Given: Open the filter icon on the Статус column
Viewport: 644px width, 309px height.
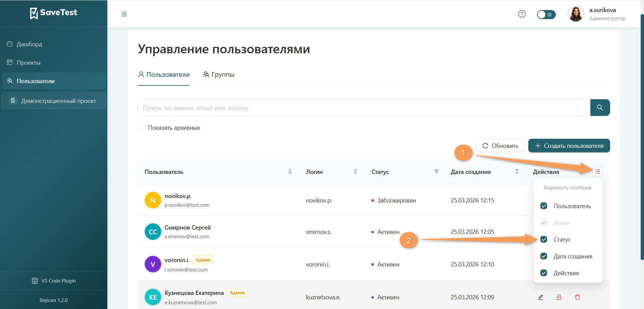Looking at the screenshot, I should click(436, 171).
